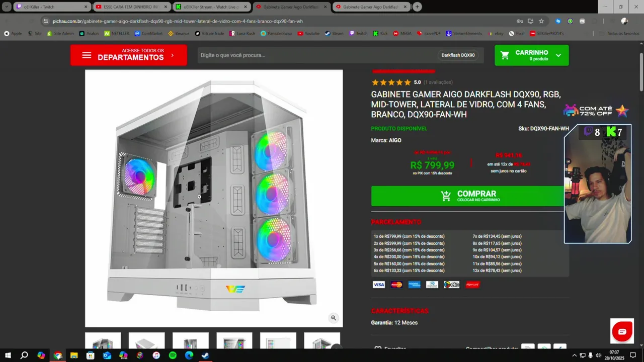Open the password key icon in address bar
Viewport: 644px width, 362px height.
[x=520, y=21]
